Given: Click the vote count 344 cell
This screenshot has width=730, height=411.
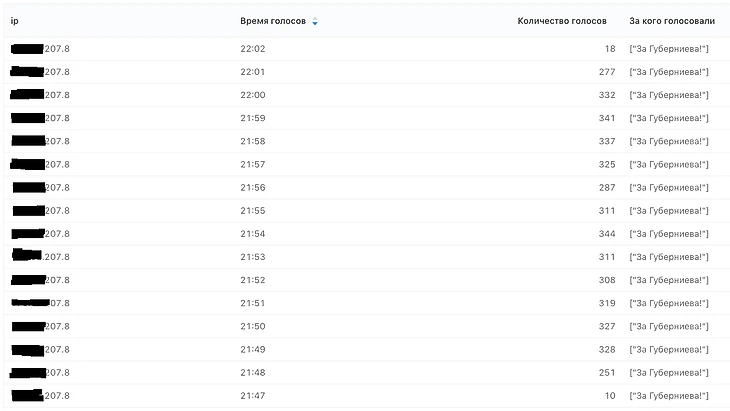Looking at the screenshot, I should tap(603, 233).
